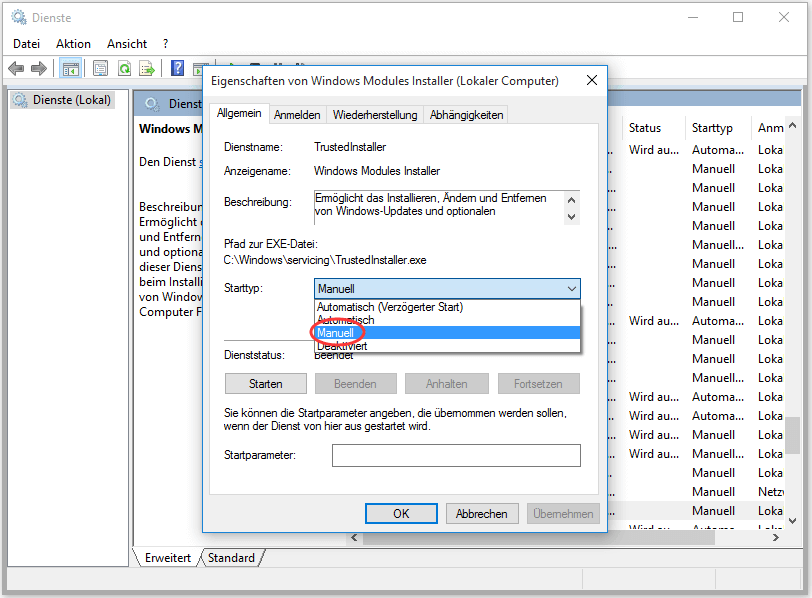The height and width of the screenshot is (598, 812).
Task: Click the Export list toolbar icon
Action: pos(148,68)
